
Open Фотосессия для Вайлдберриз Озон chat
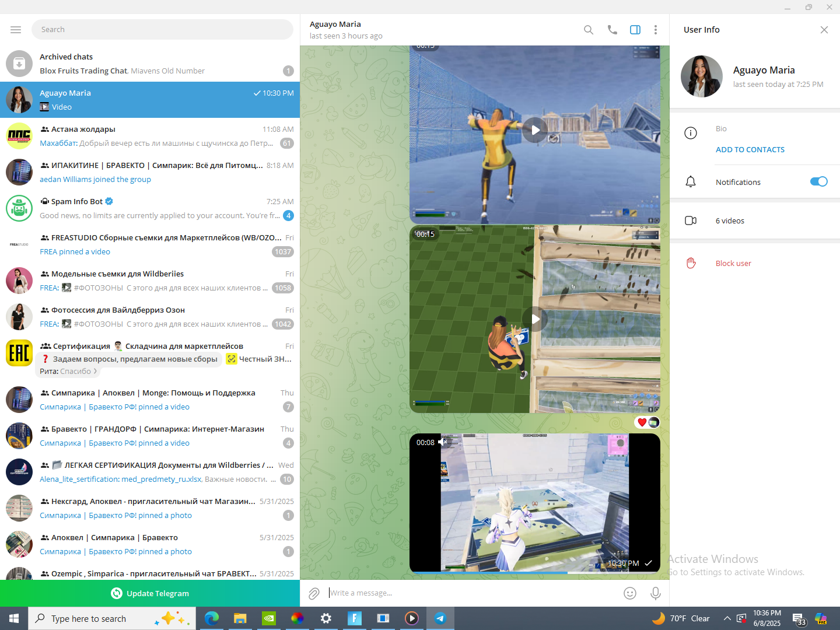pos(150,317)
